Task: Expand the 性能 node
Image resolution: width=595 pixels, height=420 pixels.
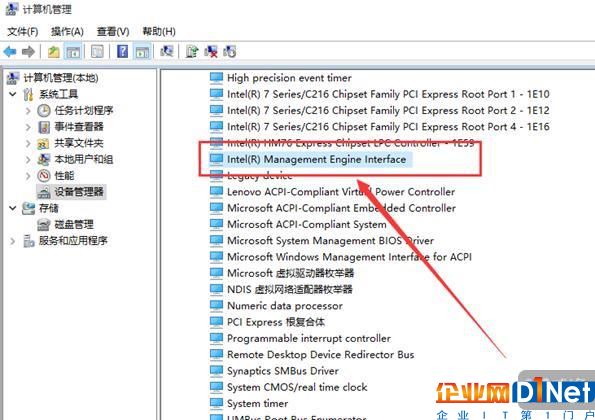Action: pyautogui.click(x=28, y=176)
